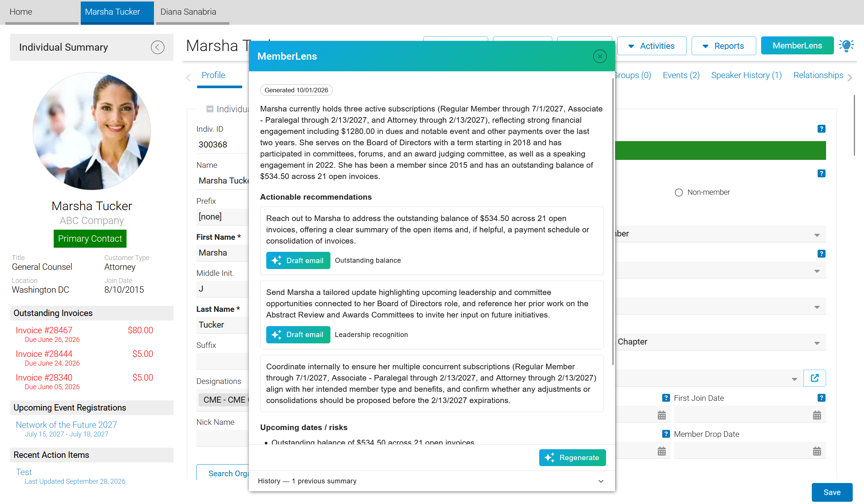Draft email for Leadership recognition
The width and height of the screenshot is (864, 504).
tap(298, 335)
